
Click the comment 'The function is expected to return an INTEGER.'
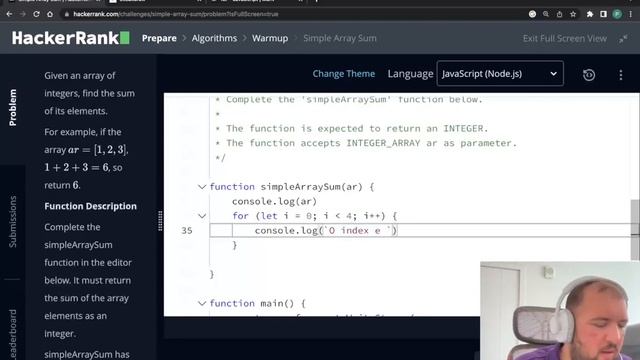(357, 129)
